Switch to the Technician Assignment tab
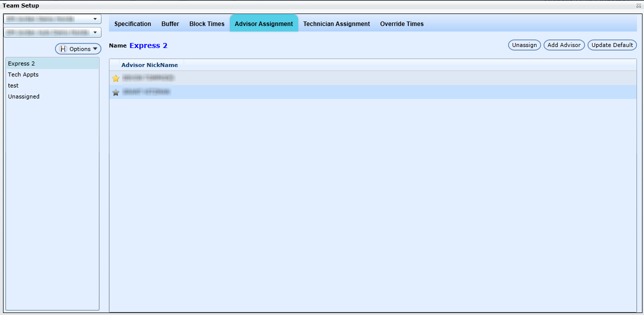Screen dimensions: 644x315 [336, 24]
